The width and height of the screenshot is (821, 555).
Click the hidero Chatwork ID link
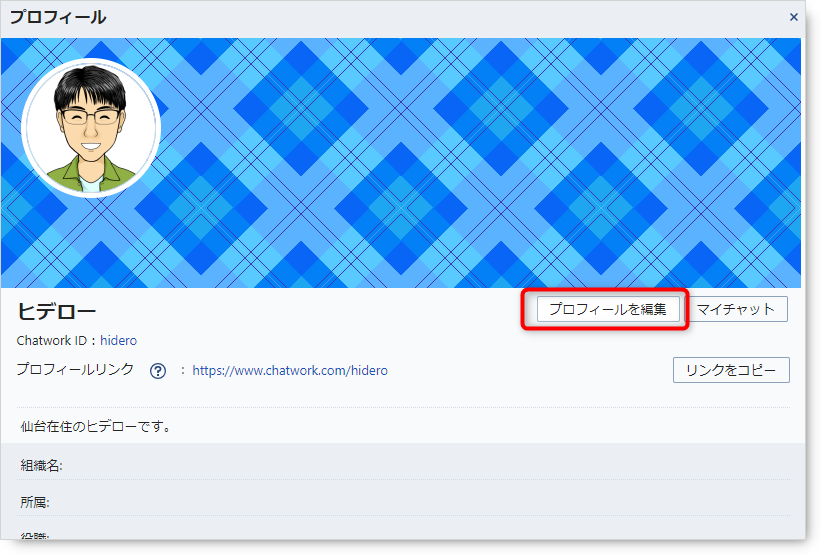(118, 341)
